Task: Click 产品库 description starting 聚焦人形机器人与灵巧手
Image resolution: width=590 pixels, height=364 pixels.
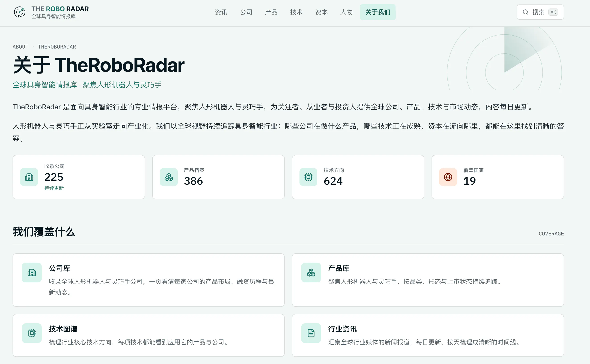Action: tap(415, 281)
